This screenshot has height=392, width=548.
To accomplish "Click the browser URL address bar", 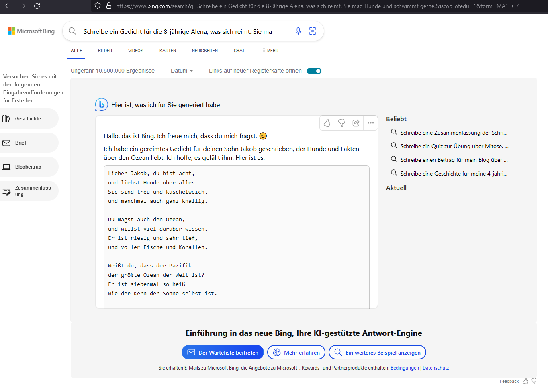I will (317, 6).
